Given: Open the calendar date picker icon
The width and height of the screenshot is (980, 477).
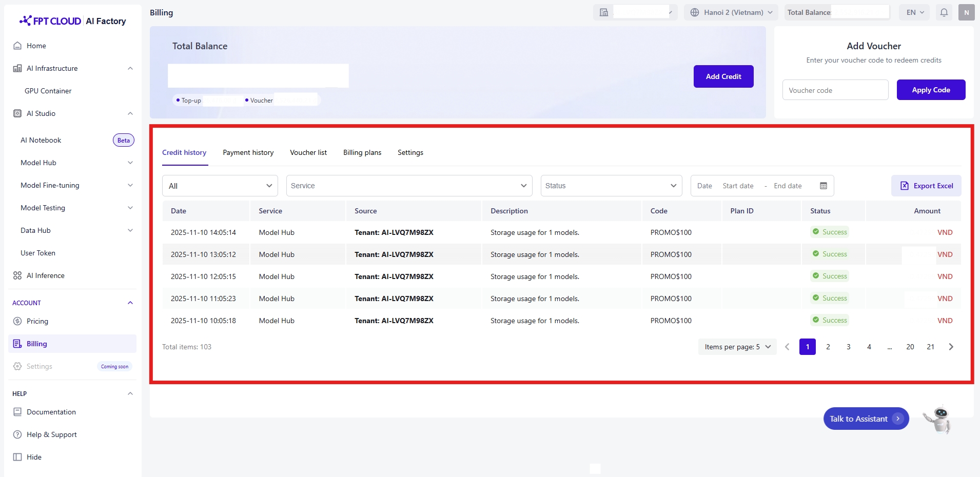Looking at the screenshot, I should point(823,186).
